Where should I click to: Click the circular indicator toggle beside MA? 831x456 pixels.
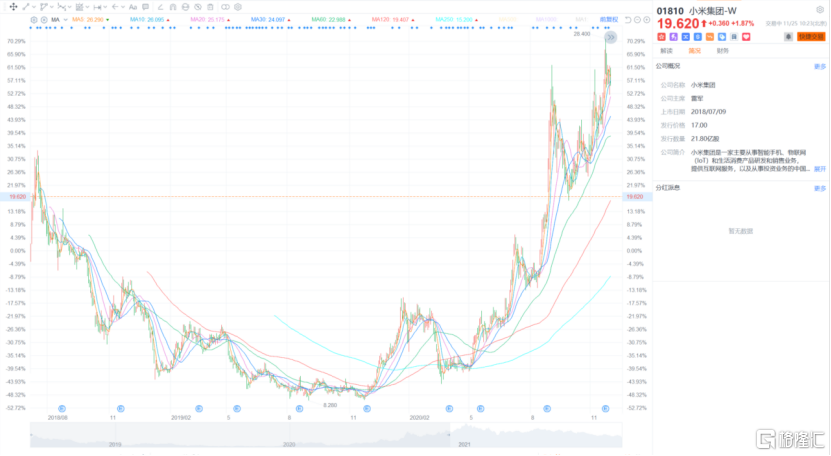click(x=44, y=20)
